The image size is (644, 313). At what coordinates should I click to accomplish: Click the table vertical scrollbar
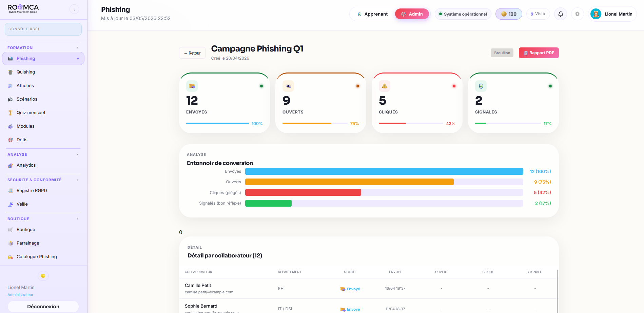coord(557,291)
